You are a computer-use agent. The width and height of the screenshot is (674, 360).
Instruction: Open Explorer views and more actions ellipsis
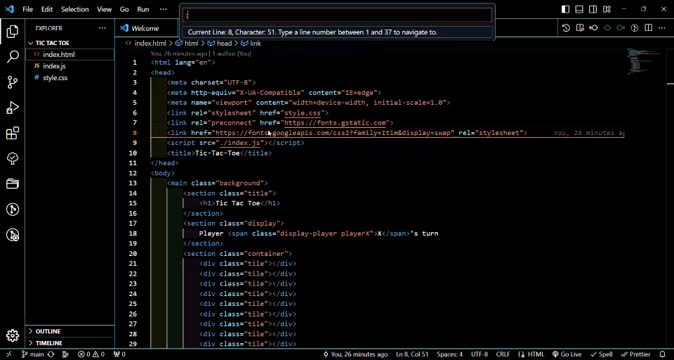[102, 28]
